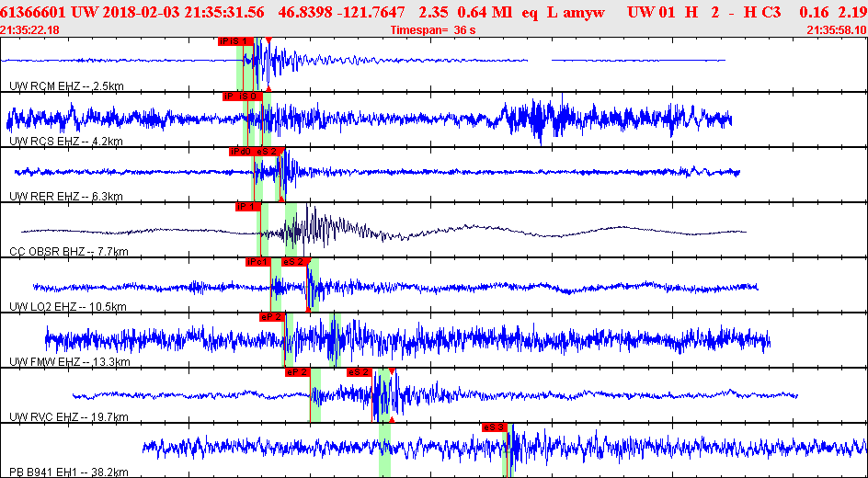
Task: Select the 'eP 2' pick flag on RVC trace
Action: point(297,372)
